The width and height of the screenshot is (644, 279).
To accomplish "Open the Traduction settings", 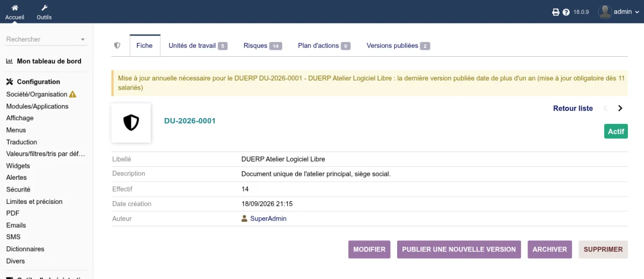I will click(21, 142).
